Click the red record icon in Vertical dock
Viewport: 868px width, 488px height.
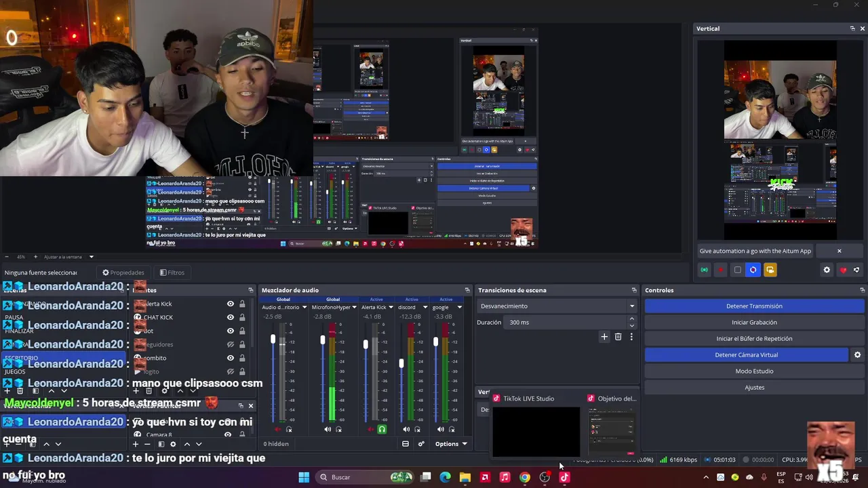[721, 270]
